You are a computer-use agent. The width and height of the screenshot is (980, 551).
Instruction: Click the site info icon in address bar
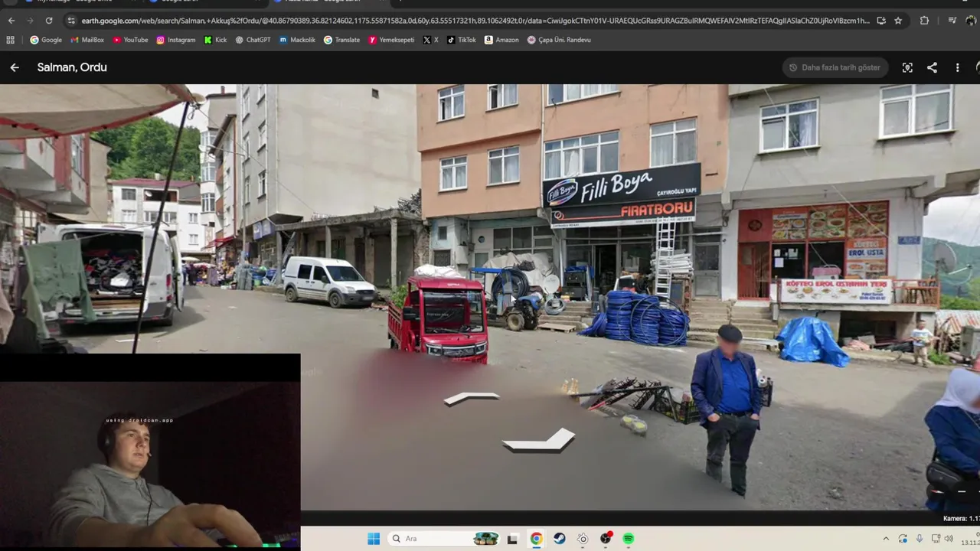point(71,21)
